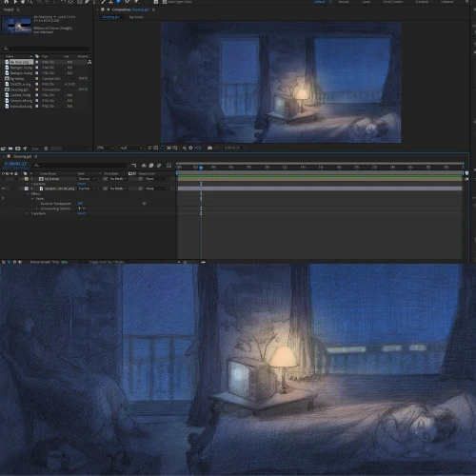This screenshot has height=476, width=476.
Task: Open the flowchart icon in Project panel
Action: 89,62
